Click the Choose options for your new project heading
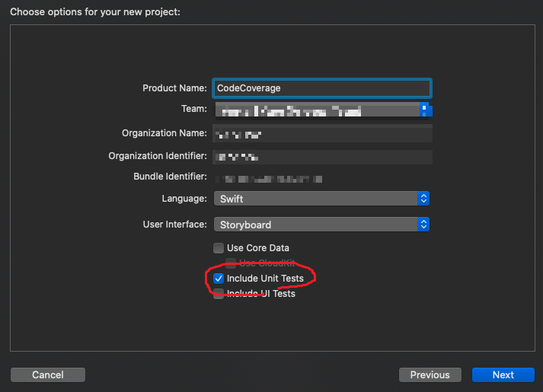Screen dimensions: 543x392 click(x=95, y=11)
